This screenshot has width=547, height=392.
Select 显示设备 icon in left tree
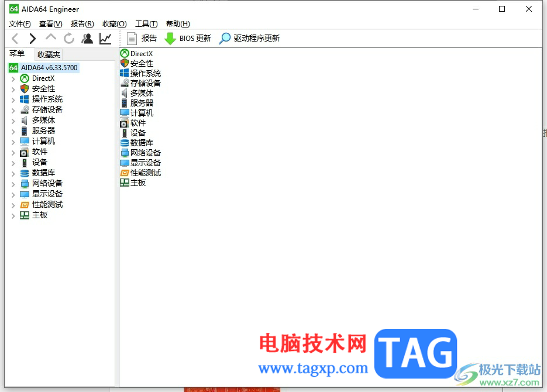click(25, 194)
